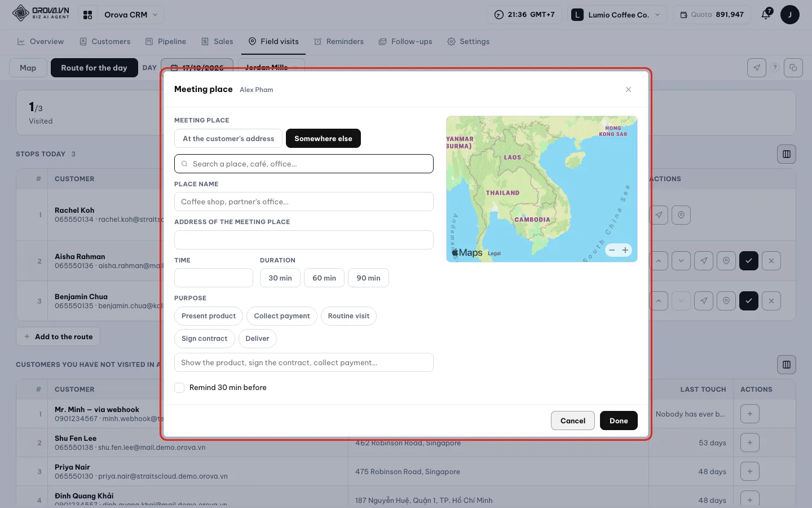Open the Jordan Mills rep dropdown
812x508 pixels.
tap(271, 67)
